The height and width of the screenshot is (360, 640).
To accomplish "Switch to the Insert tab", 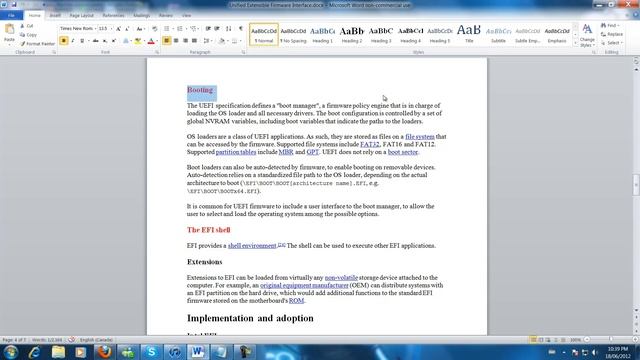I will point(55,15).
